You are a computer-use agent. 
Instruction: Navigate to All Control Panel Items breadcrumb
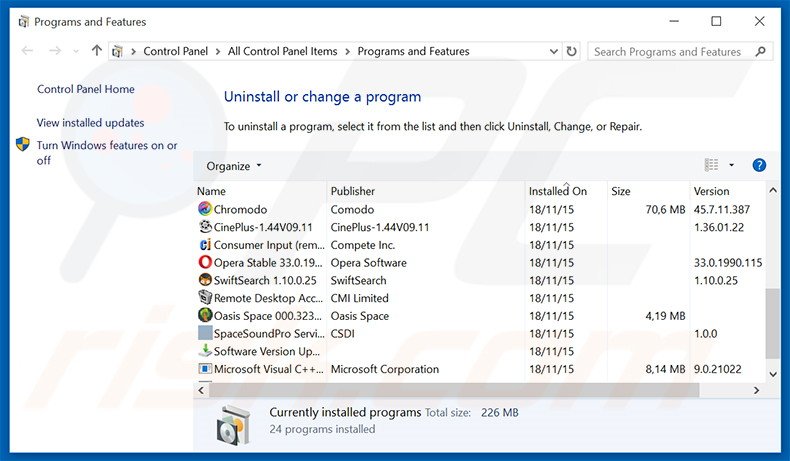[x=282, y=51]
